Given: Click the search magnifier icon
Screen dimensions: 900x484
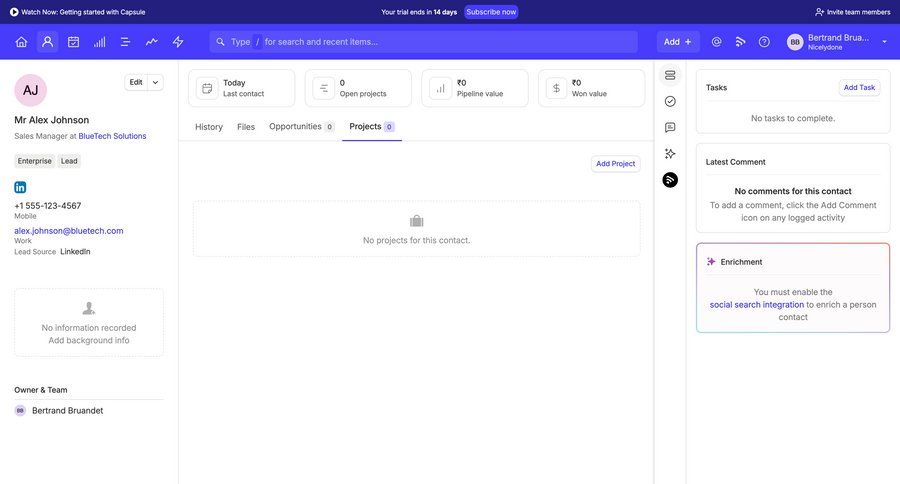Looking at the screenshot, I should [220, 42].
